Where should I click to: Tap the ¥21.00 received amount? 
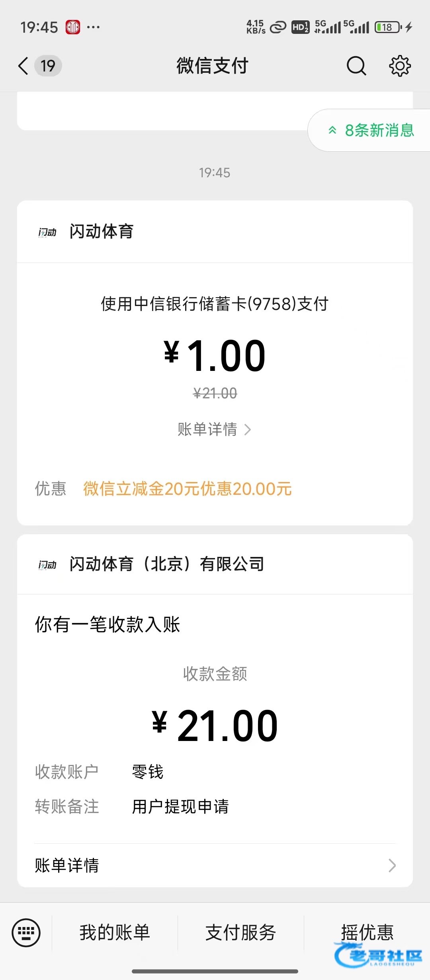click(x=215, y=726)
